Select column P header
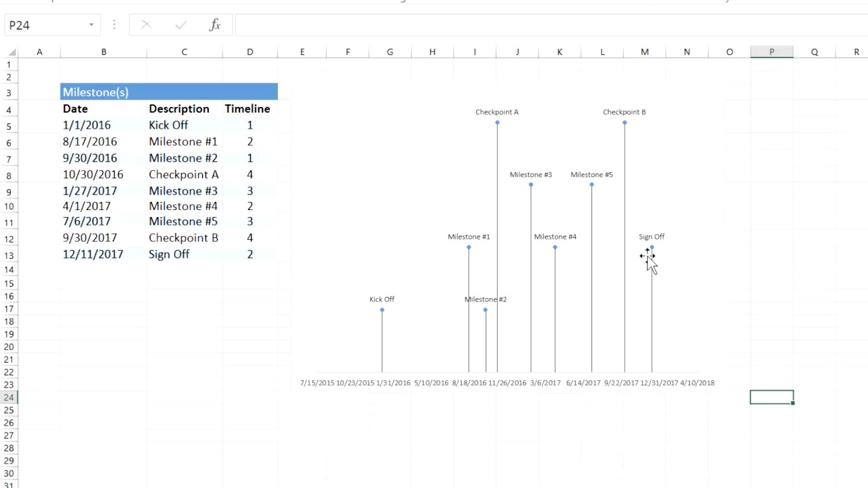The image size is (868, 488). pyautogui.click(x=772, y=52)
